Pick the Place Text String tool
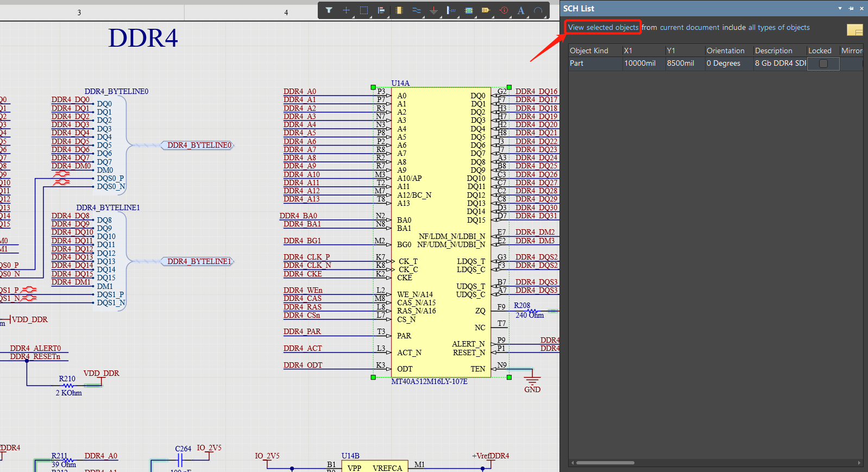 pos(521,10)
